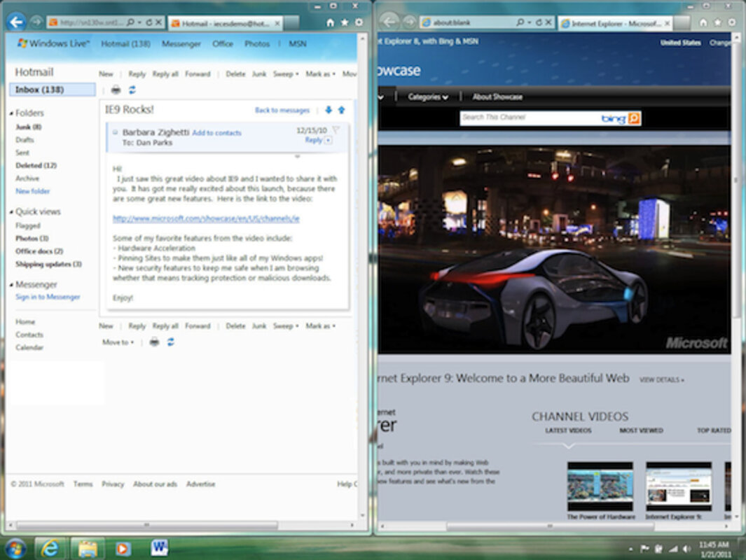Click horizontal scrollbar in Hotmail window

click(147, 525)
